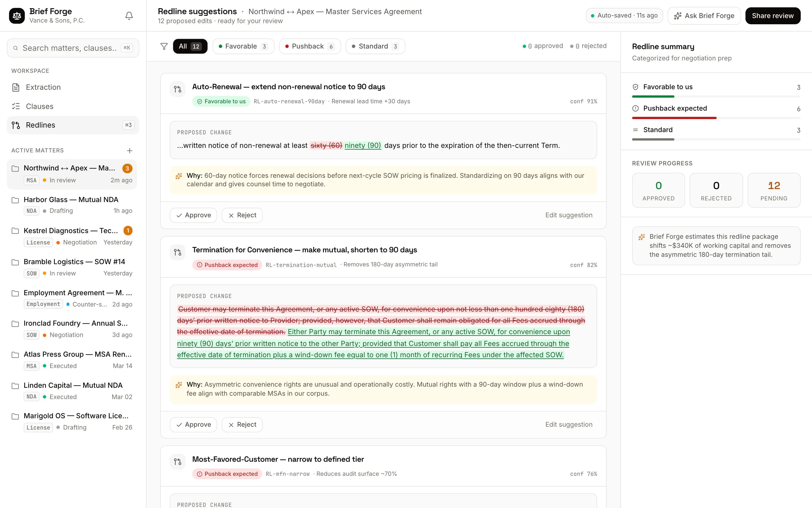The width and height of the screenshot is (812, 508).
Task: Click the Redlines branch icon in sidebar
Action: [16, 125]
